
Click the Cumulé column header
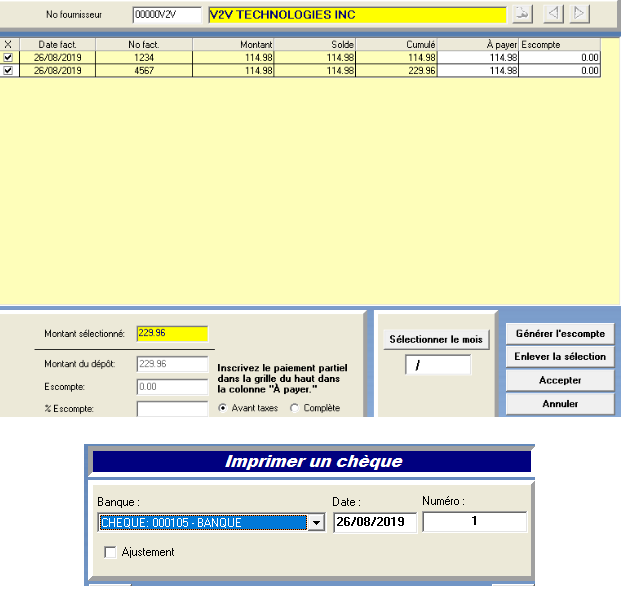click(396, 44)
